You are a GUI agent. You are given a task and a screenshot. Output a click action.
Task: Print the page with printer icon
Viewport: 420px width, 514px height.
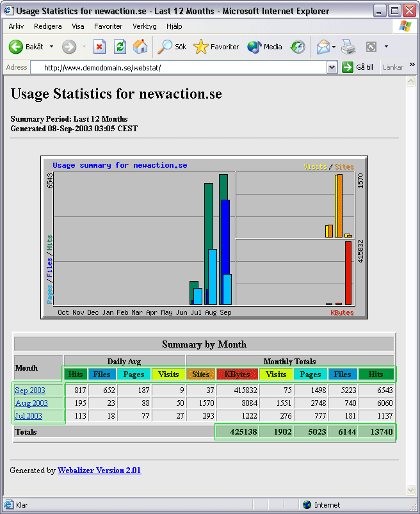348,47
